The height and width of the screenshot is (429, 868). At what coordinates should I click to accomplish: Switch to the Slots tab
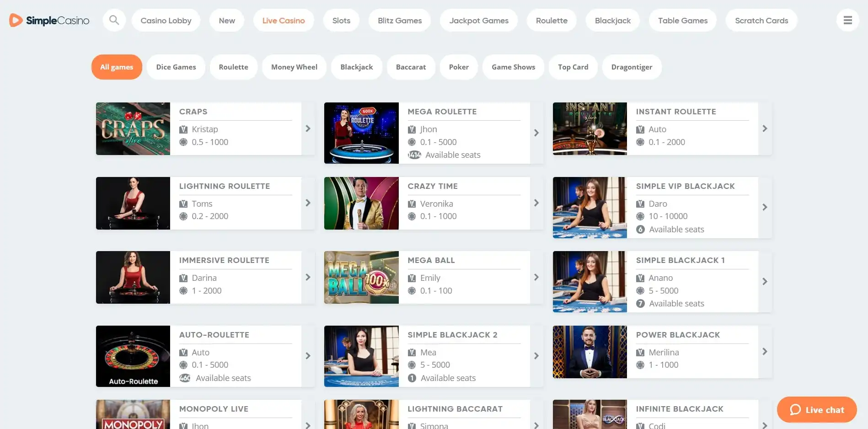(x=341, y=21)
